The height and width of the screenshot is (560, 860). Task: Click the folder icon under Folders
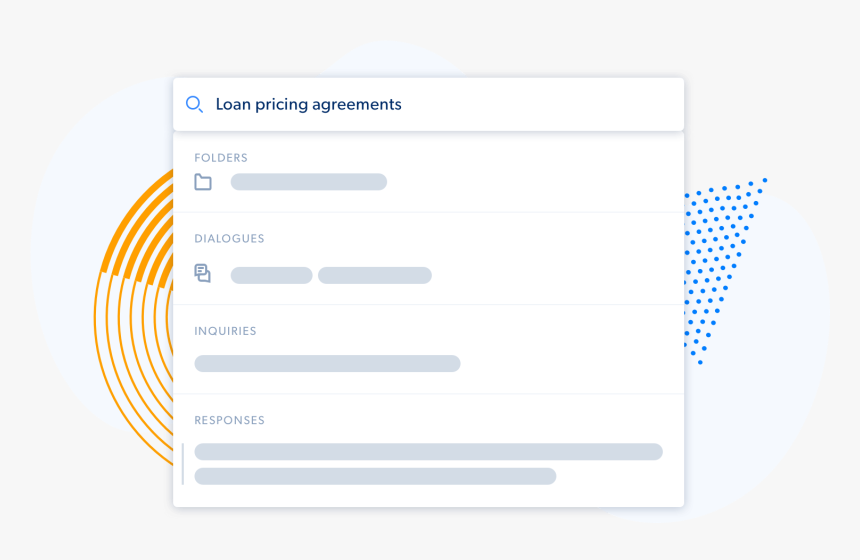pos(203,182)
